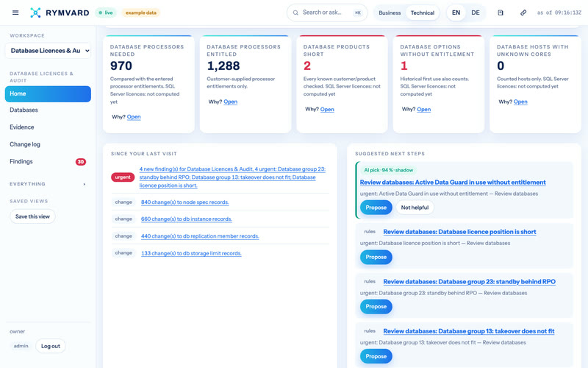Set language to EN
The width and height of the screenshot is (588, 368).
[456, 13]
